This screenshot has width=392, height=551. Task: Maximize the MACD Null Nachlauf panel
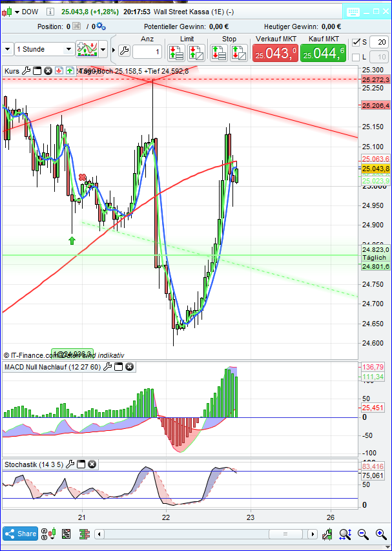coord(119,367)
